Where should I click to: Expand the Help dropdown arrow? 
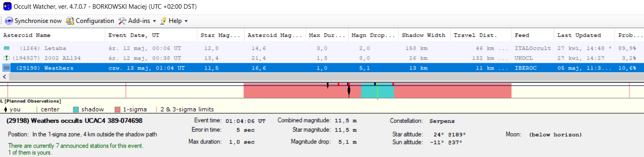coord(186,21)
